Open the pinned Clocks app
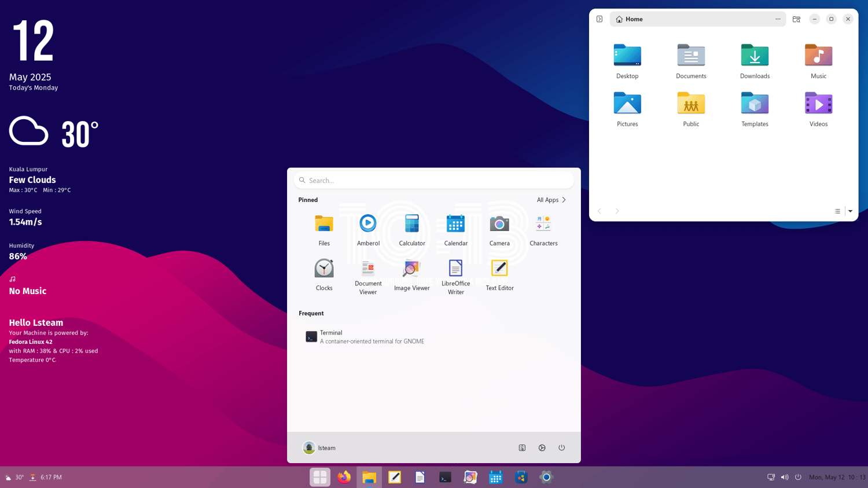Screen dimensions: 868x488 [324, 275]
